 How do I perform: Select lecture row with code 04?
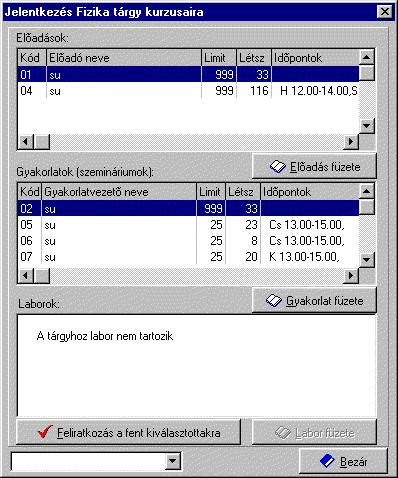click(188, 91)
